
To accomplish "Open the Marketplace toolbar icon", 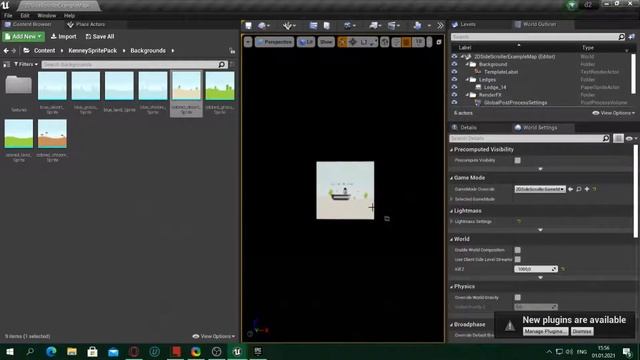I will click(x=327, y=26).
